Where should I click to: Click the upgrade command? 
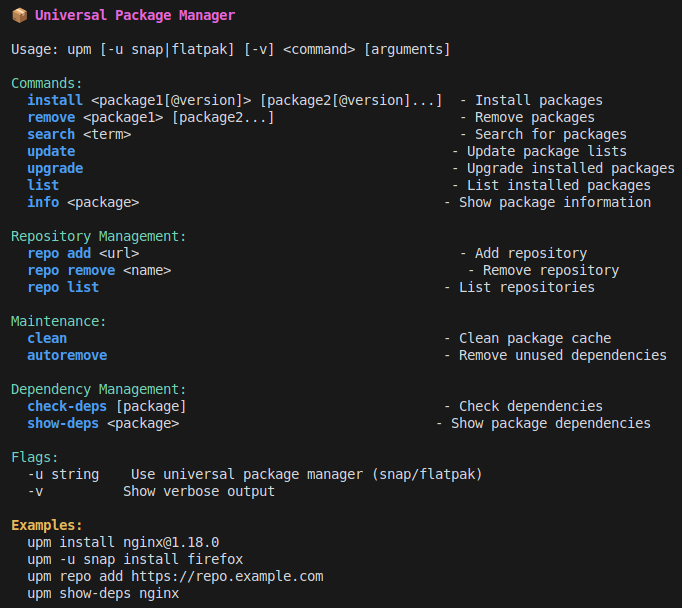pyautogui.click(x=55, y=169)
